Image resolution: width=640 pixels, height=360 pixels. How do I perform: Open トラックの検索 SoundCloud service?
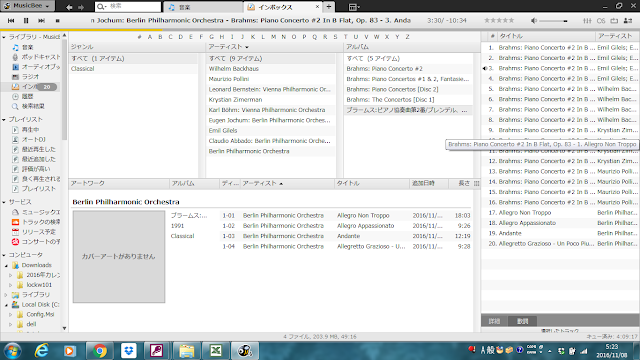tap(41, 222)
